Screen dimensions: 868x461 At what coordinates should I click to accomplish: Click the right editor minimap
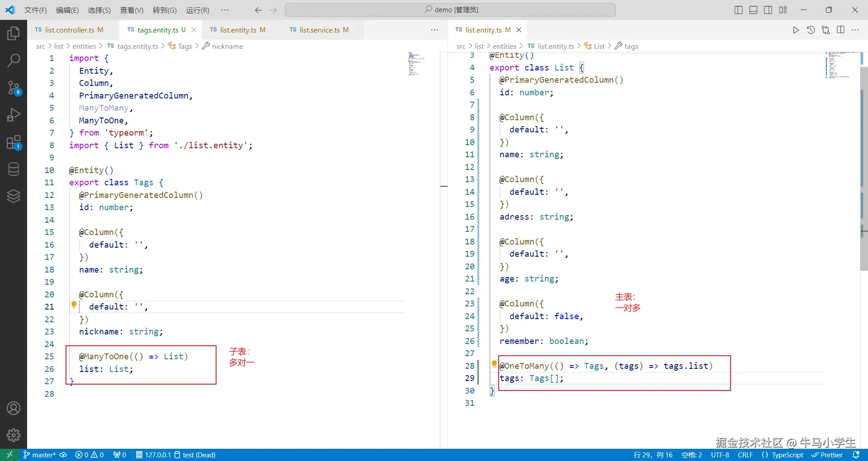[x=842, y=65]
